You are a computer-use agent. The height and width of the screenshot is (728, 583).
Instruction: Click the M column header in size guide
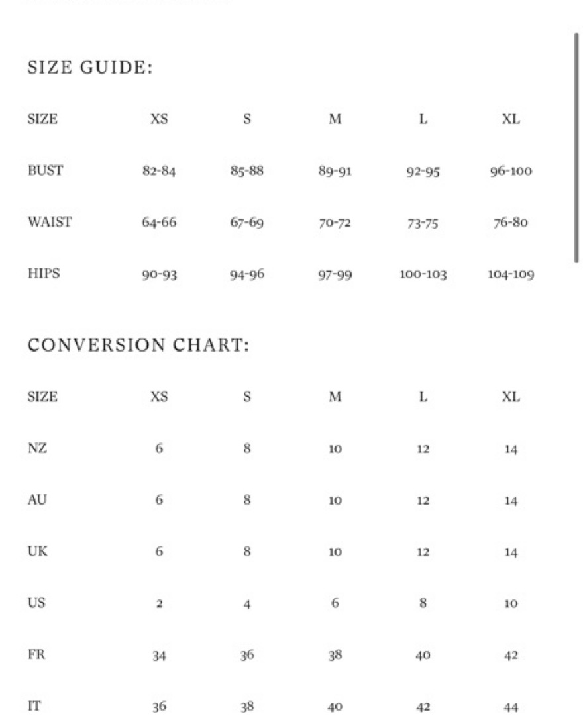pos(335,119)
